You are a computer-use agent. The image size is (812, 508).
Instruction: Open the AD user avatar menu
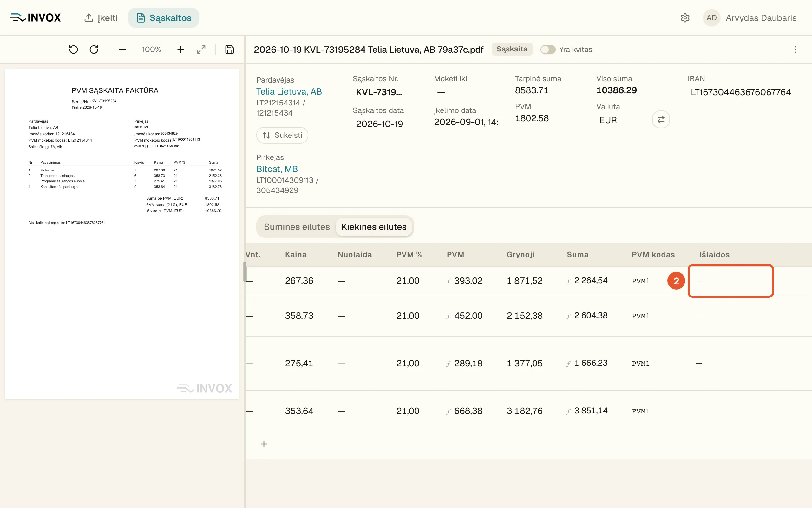tap(711, 18)
